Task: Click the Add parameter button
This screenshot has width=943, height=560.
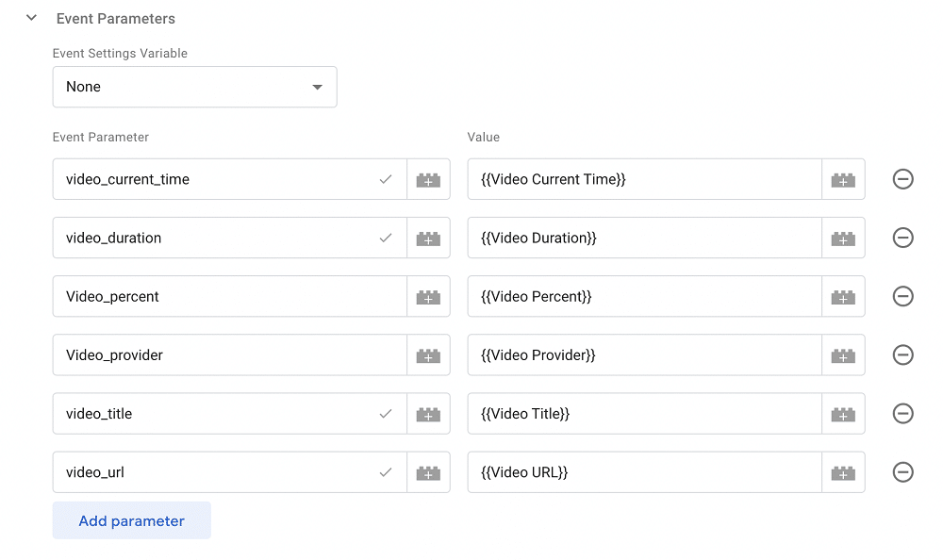Action: point(131,520)
